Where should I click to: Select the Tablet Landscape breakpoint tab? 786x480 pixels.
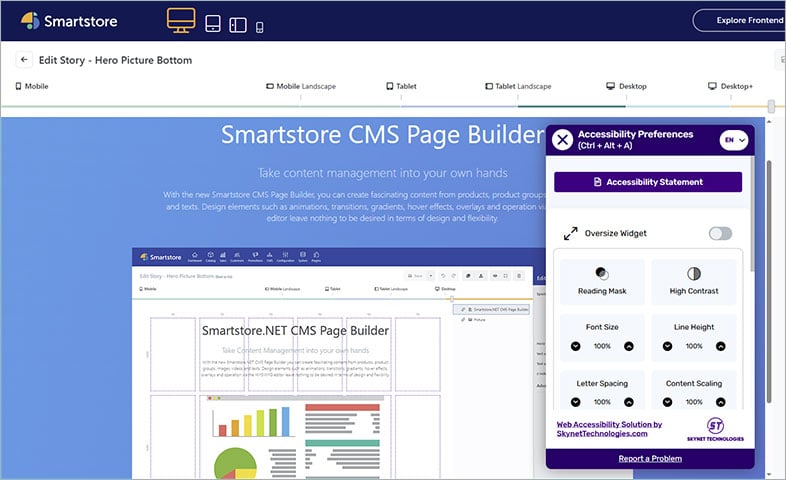point(518,87)
